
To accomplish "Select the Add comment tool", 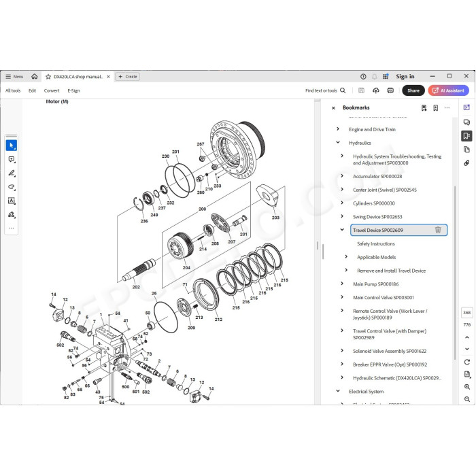I will 12,159.
